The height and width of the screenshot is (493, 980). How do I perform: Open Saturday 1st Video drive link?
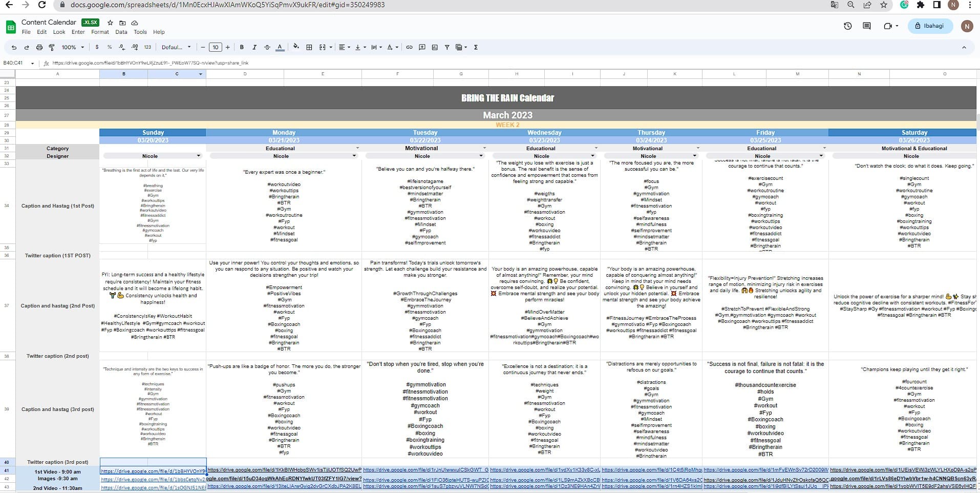tap(903, 469)
